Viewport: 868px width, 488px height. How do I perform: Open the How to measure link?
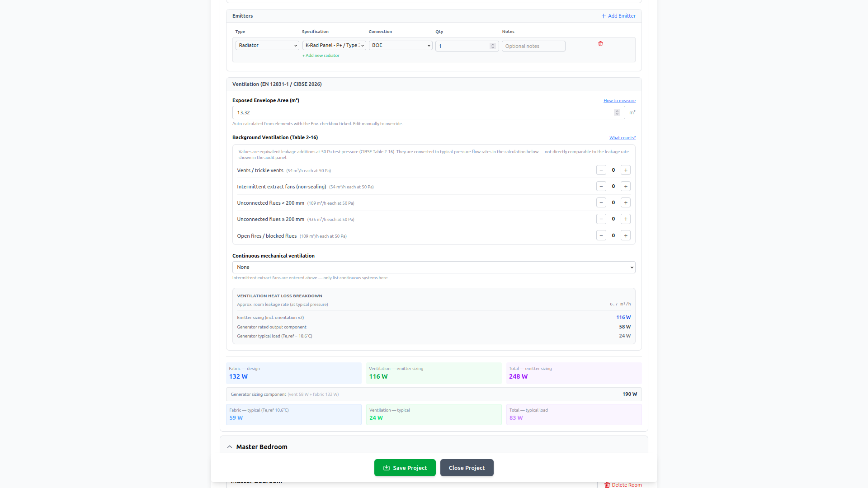(619, 101)
